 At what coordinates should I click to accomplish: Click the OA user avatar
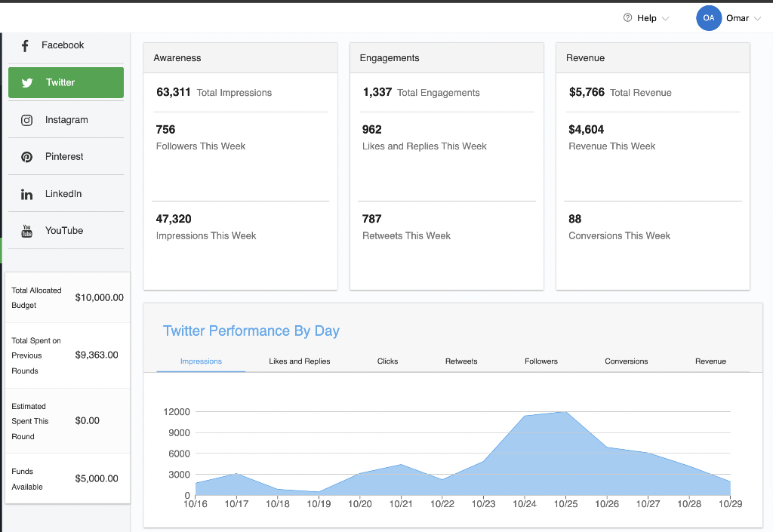click(x=709, y=18)
